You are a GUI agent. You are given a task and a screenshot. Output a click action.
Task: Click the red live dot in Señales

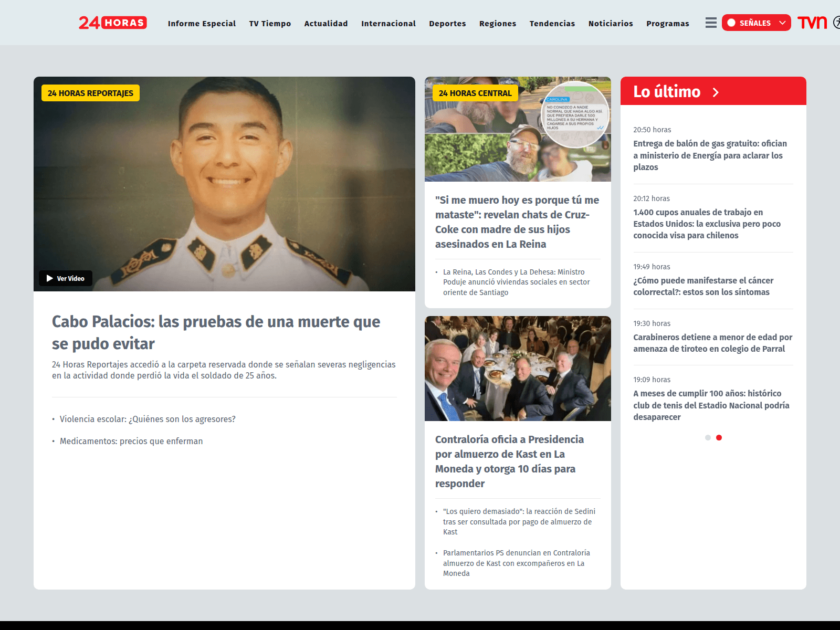[731, 23]
